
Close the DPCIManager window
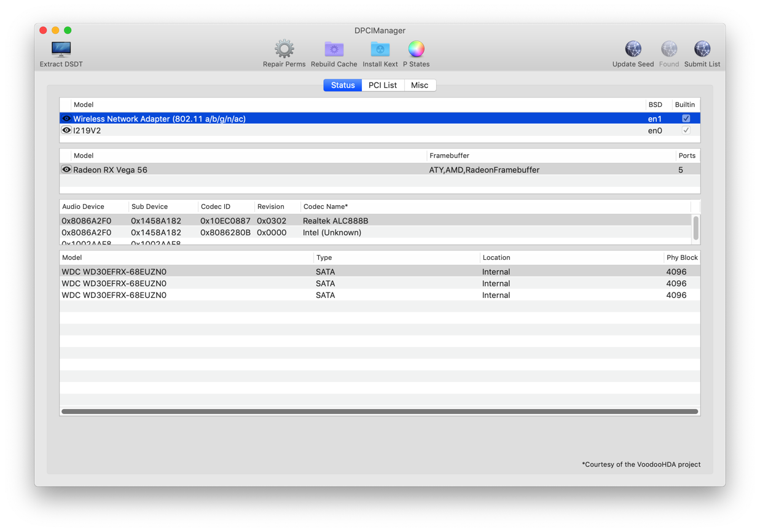[x=43, y=30]
